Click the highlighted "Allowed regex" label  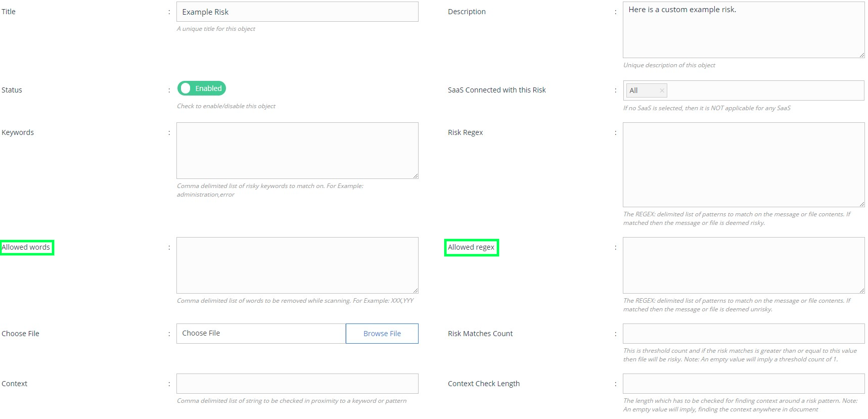[471, 248]
